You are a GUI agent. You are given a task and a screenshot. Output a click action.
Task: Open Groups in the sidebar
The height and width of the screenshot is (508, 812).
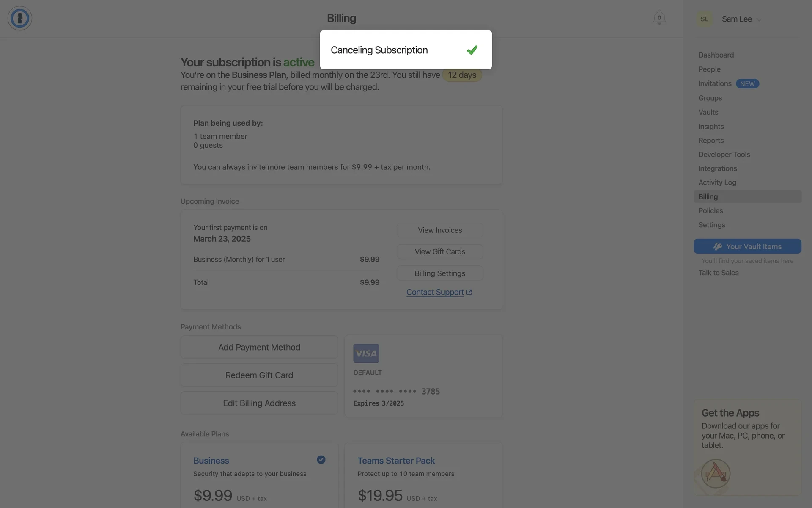(x=710, y=98)
